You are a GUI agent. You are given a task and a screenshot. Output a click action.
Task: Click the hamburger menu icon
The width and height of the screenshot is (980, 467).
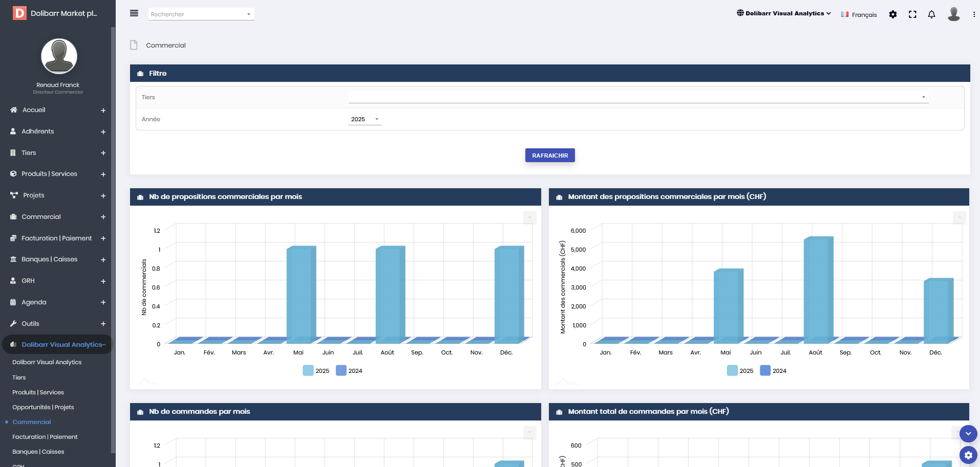pyautogui.click(x=134, y=13)
